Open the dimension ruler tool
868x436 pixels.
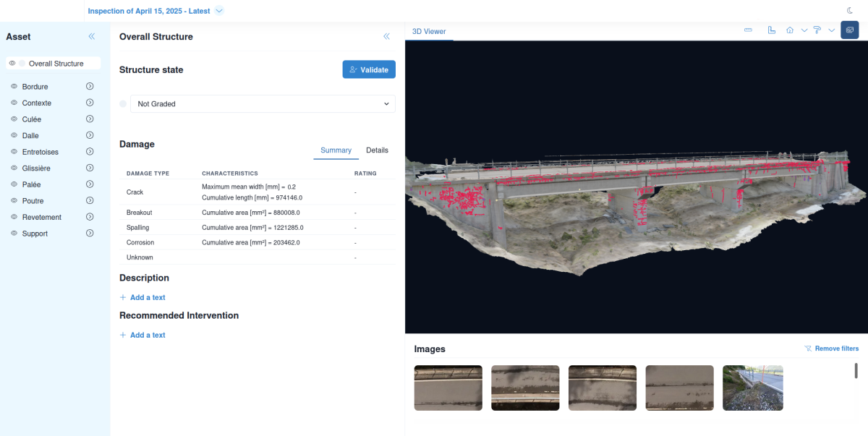pyautogui.click(x=771, y=30)
